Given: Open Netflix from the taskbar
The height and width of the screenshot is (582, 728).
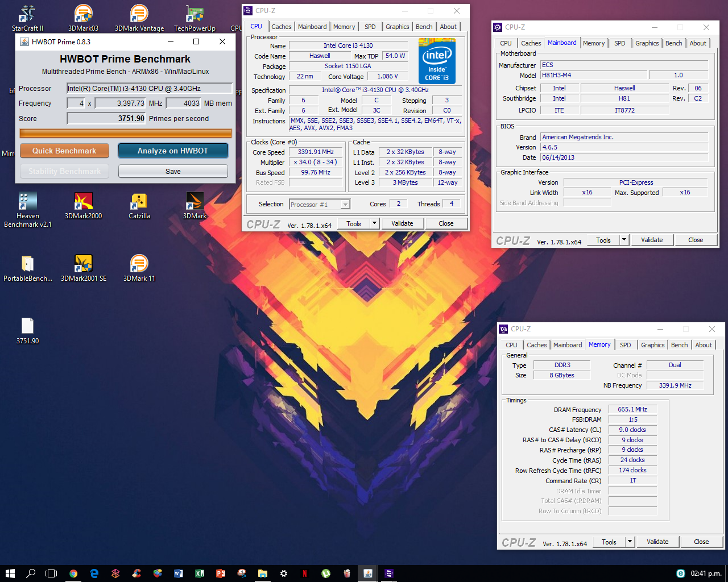Looking at the screenshot, I should coord(305,573).
